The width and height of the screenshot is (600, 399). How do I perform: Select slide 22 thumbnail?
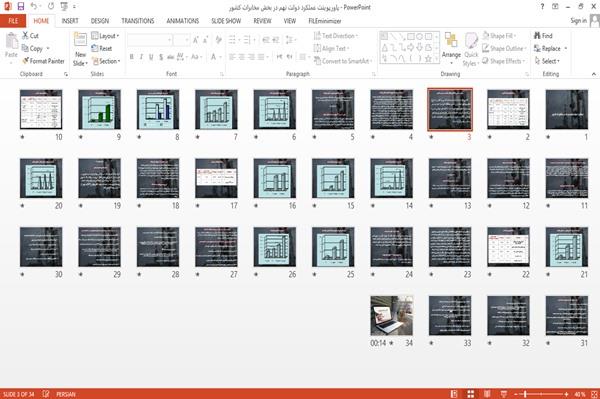point(508,247)
